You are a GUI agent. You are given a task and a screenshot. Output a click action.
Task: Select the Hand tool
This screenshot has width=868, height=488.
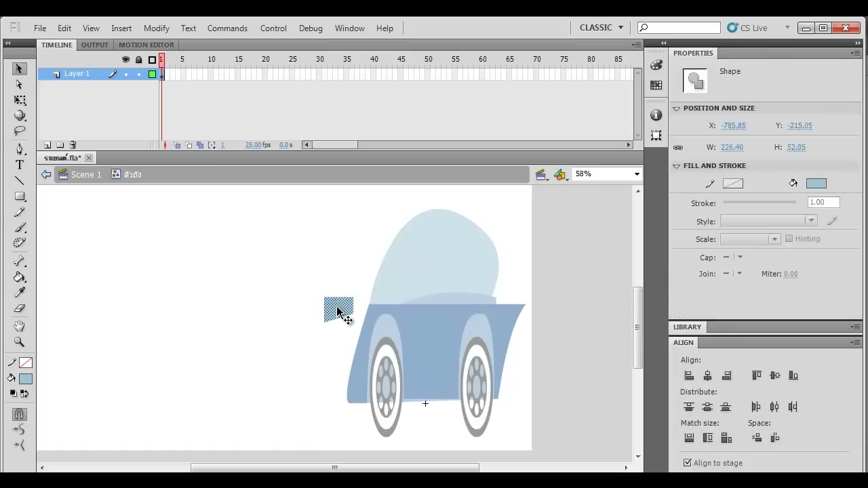(20, 326)
